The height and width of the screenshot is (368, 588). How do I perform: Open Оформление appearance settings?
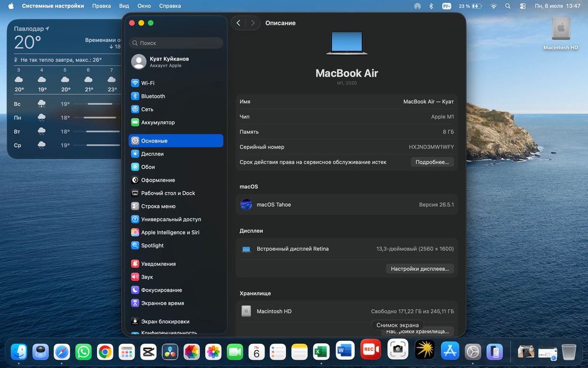pos(176,180)
